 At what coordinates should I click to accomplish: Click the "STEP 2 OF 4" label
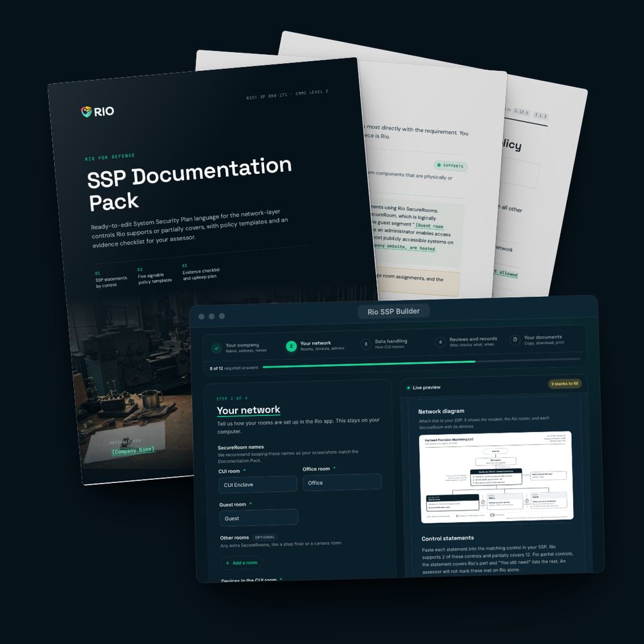tap(232, 399)
